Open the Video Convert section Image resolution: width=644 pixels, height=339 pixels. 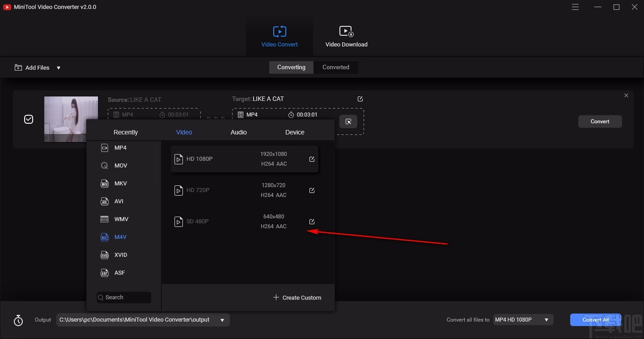280,37
